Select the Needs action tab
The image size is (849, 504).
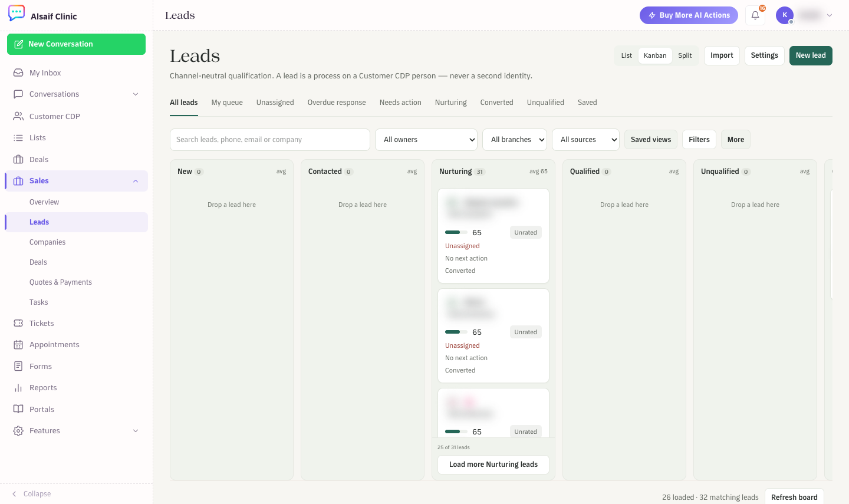pos(400,103)
